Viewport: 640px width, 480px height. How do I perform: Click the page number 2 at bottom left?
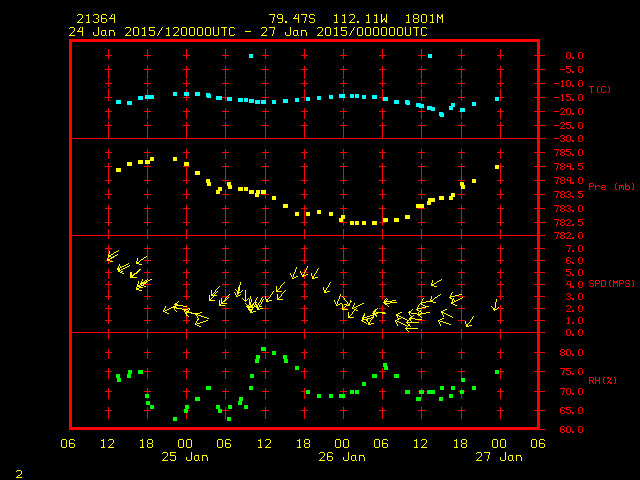coord(19,474)
